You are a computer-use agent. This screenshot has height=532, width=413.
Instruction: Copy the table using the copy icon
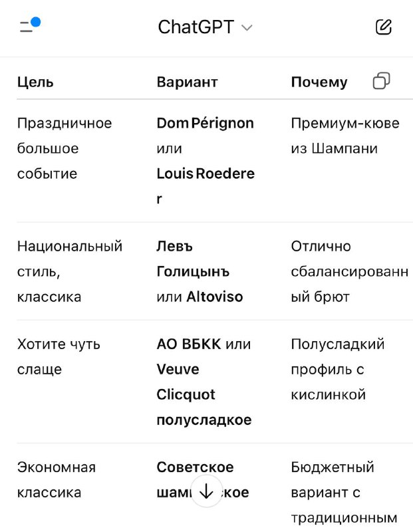pos(381,80)
